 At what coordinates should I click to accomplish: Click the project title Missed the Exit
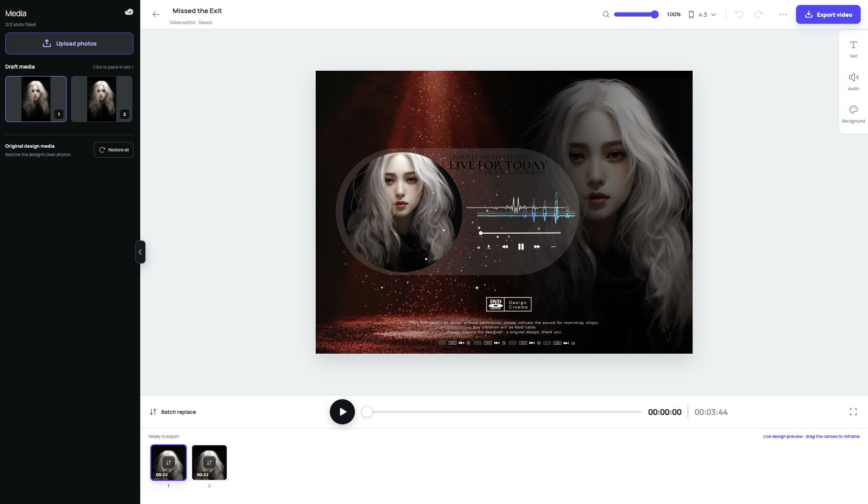point(197,11)
